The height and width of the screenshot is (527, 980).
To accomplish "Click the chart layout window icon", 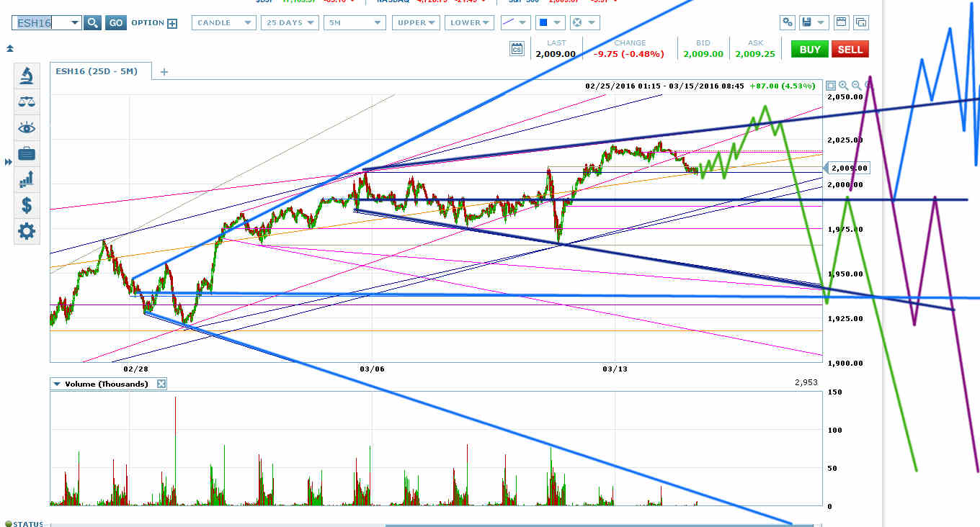I will click(840, 22).
